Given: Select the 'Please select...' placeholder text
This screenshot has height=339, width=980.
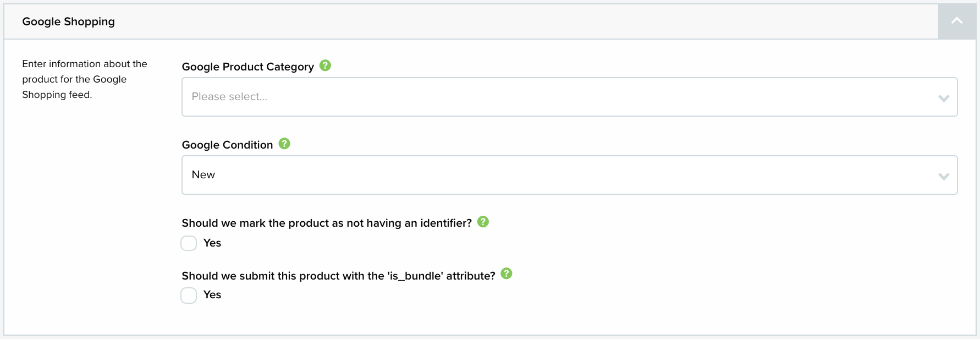Looking at the screenshot, I should click(x=229, y=97).
